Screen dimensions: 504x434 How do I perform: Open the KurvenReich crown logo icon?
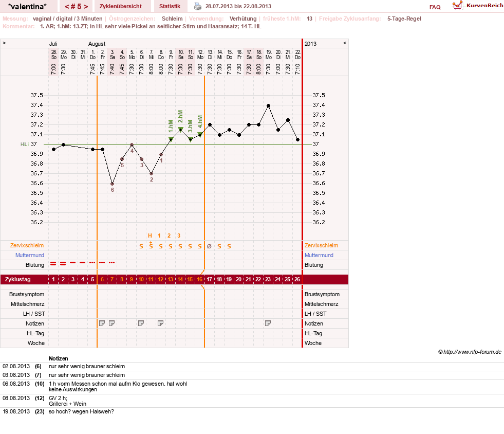tap(457, 5)
